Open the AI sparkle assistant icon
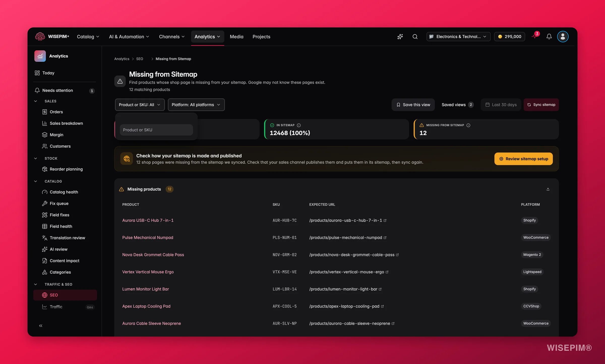 (400, 37)
